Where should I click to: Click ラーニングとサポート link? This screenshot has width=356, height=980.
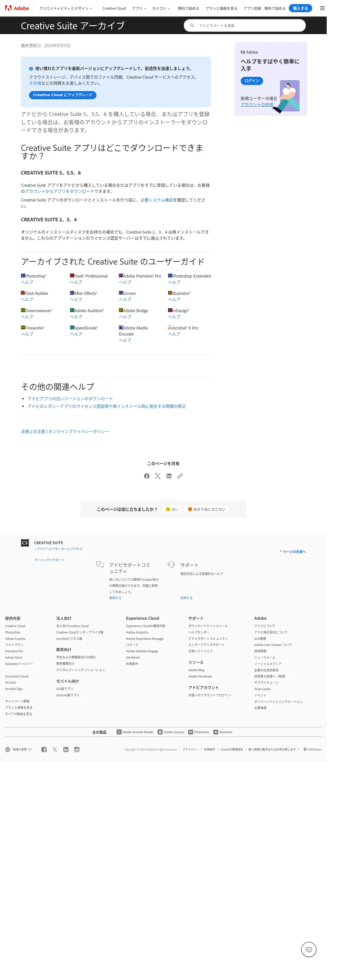coord(49,560)
